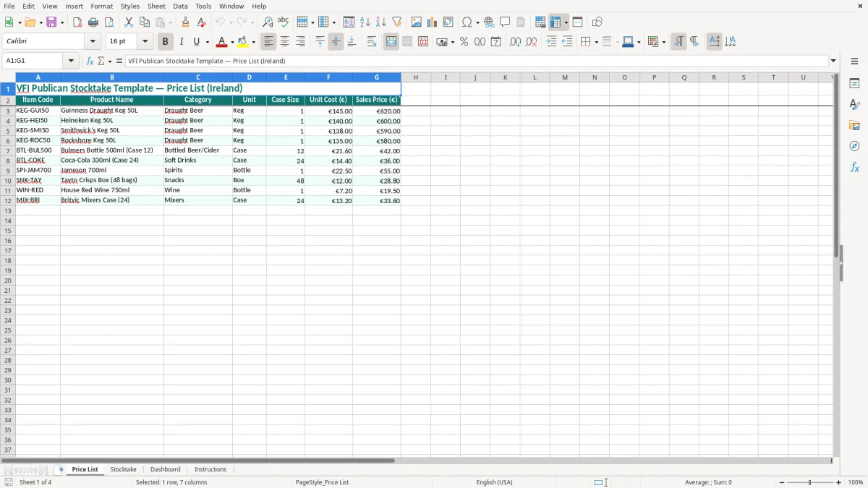The width and height of the screenshot is (868, 488).
Task: Toggle Underline formatting
Action: coord(196,42)
